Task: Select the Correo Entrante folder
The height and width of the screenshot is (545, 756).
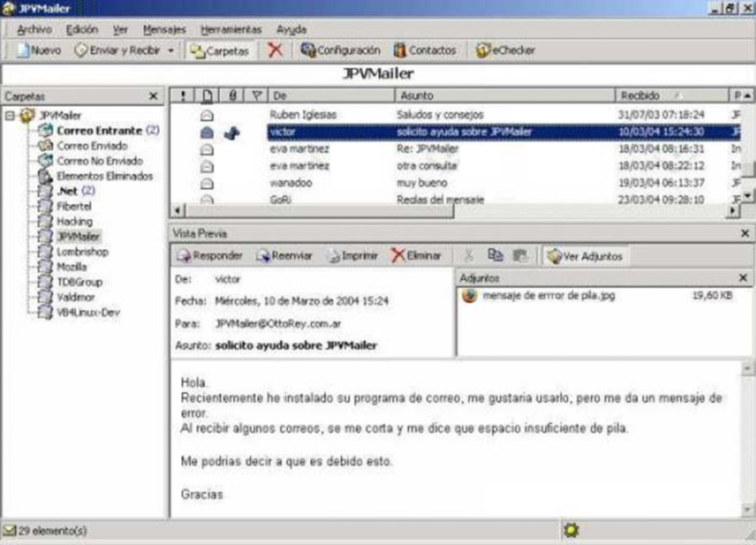Action: (99, 130)
